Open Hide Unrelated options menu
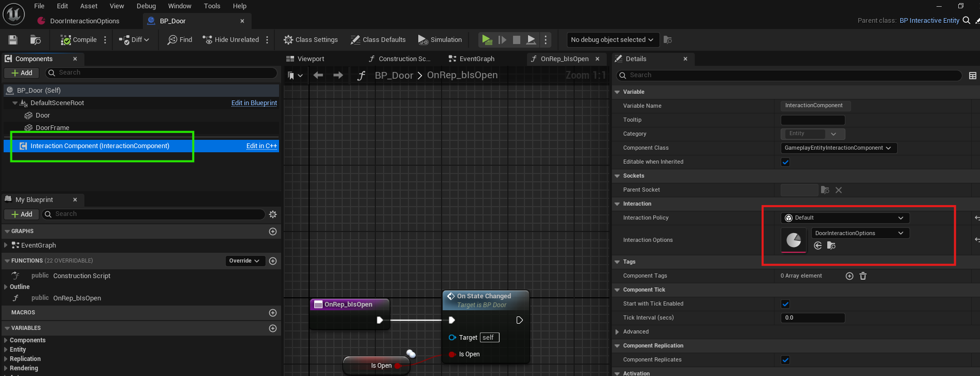Viewport: 980px width, 376px height. pos(267,40)
